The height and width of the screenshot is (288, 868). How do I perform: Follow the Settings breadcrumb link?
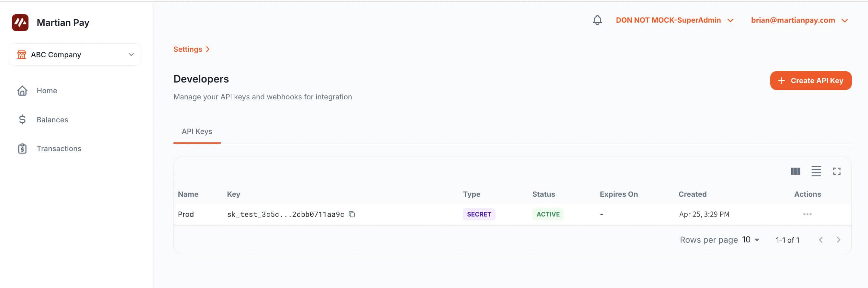click(188, 49)
